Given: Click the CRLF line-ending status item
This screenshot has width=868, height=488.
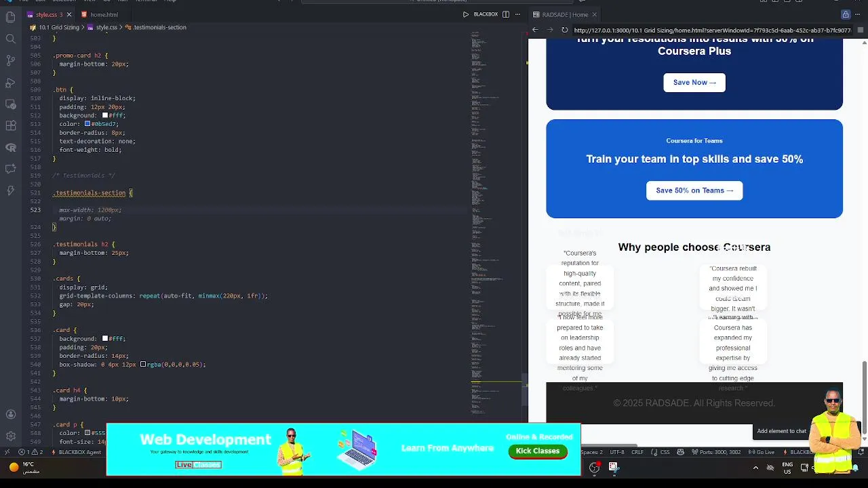Looking at the screenshot, I should point(637,452).
